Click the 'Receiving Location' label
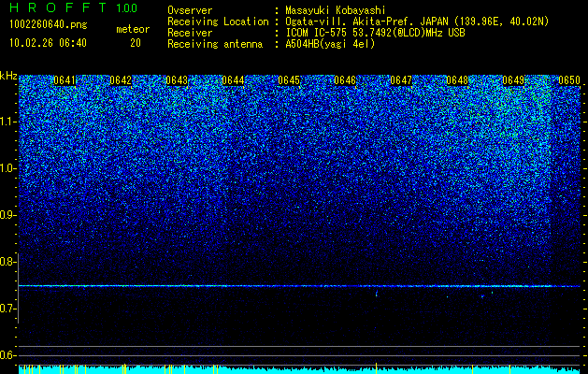This screenshot has width=588, height=374. tap(218, 22)
